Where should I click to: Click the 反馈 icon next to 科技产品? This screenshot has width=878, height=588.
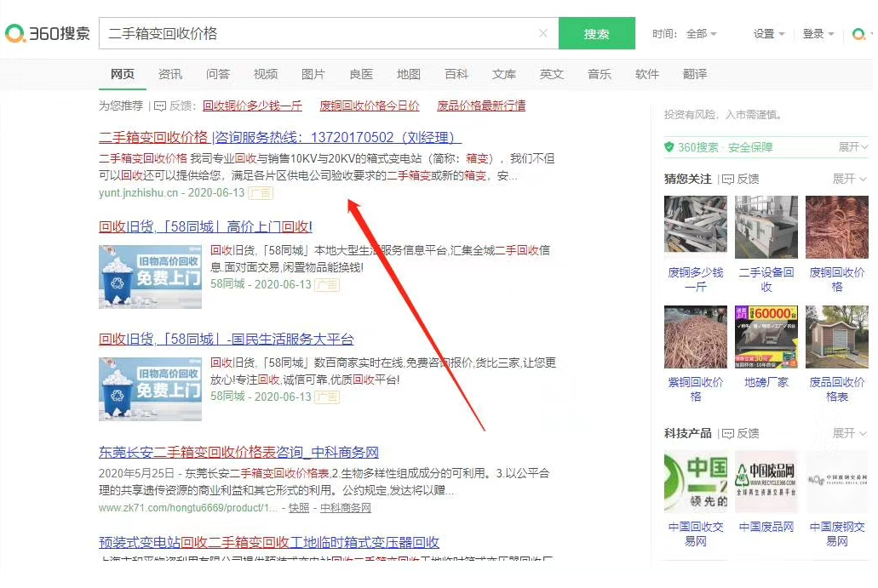coord(728,434)
